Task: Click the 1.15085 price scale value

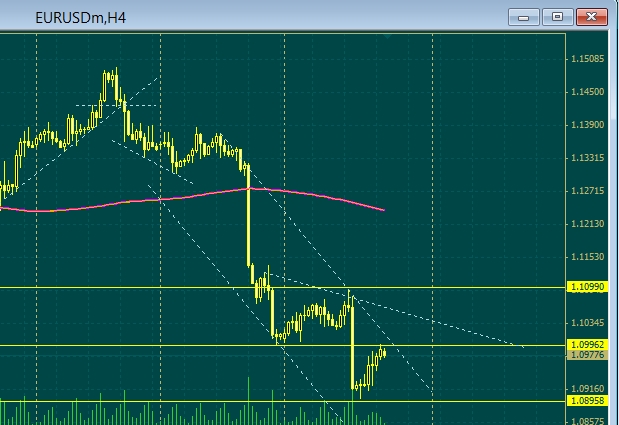Action: tap(587, 59)
